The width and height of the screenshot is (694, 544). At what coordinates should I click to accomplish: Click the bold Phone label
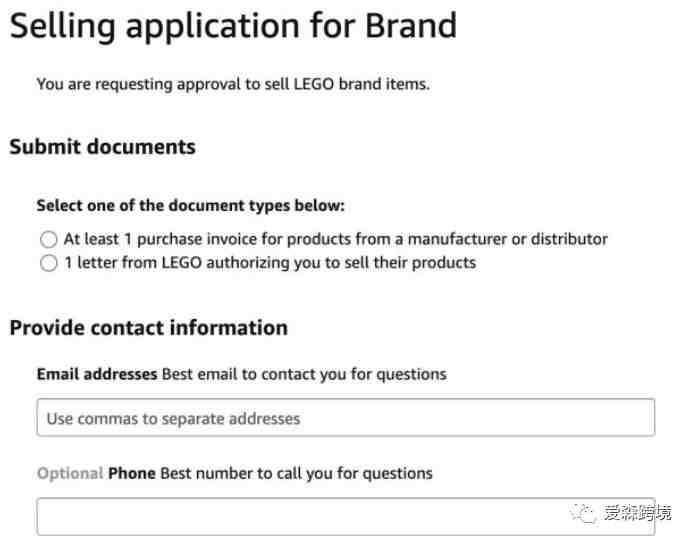click(131, 473)
